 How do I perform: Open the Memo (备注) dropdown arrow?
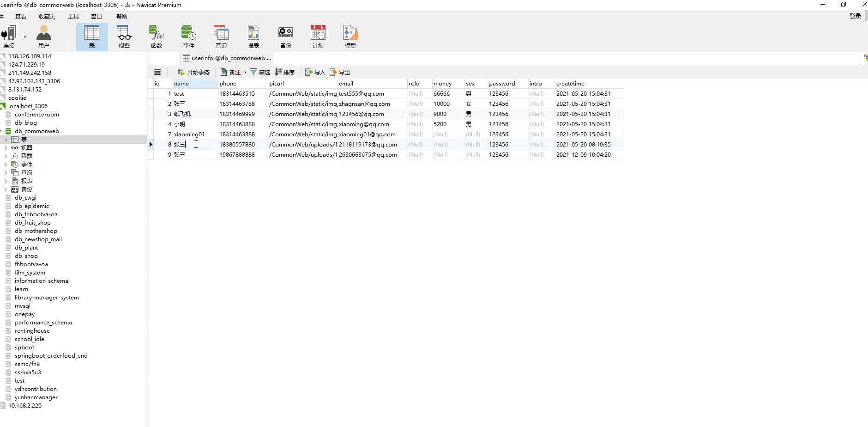245,72
